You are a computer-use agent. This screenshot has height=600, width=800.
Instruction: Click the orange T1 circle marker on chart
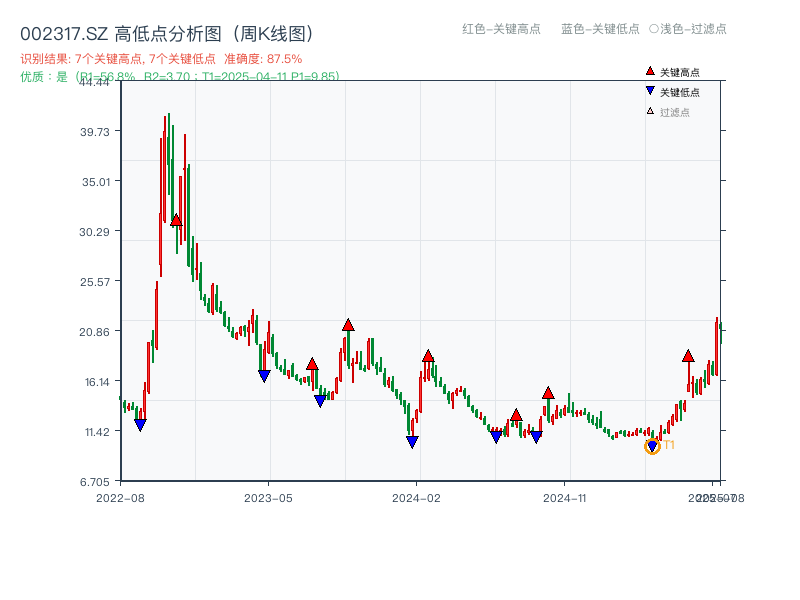tap(652, 446)
